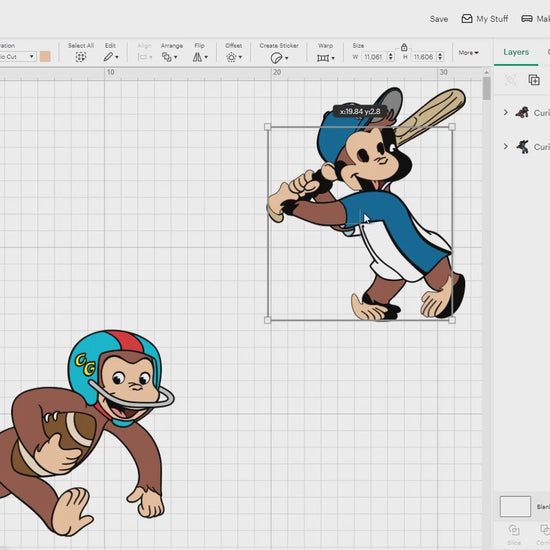Click the Select All icon
The image size is (550, 550).
(81, 57)
